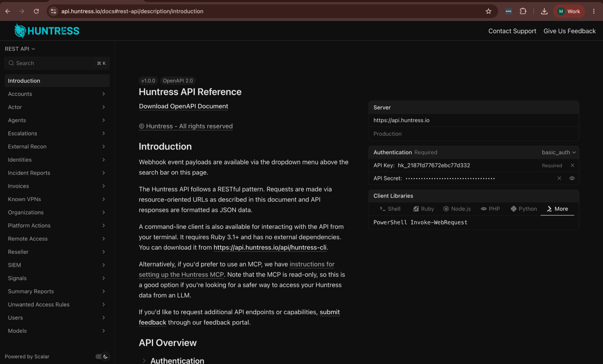
Task: Bookmark this page with the star icon
Action: pos(488,11)
